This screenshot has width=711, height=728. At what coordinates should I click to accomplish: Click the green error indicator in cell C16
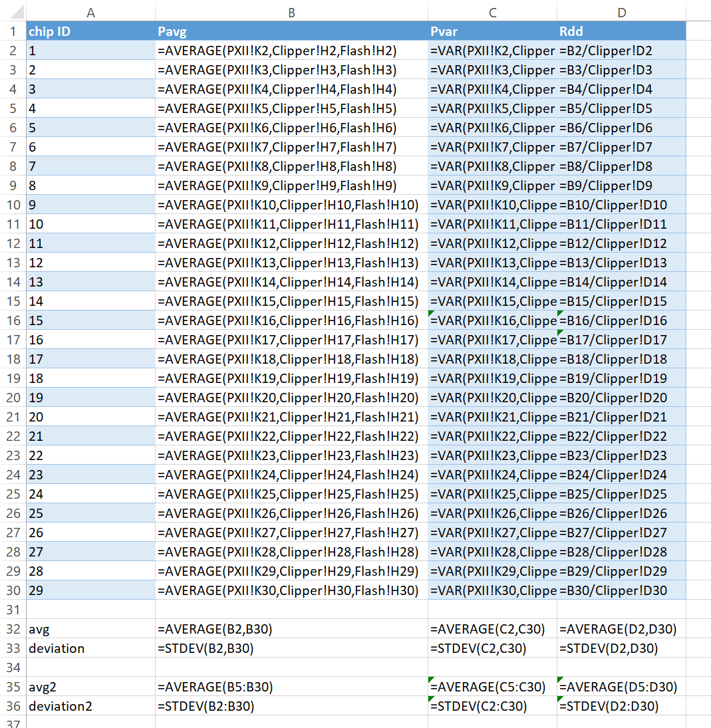(430, 316)
